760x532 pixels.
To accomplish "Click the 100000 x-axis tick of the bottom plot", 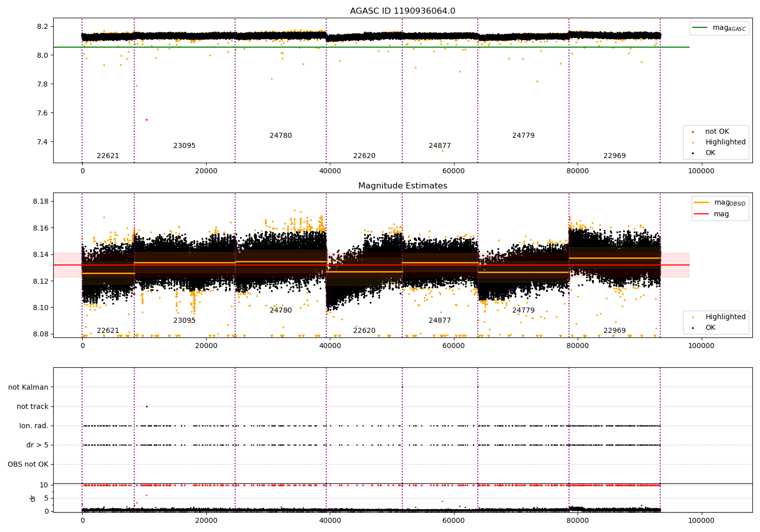I will pos(701,521).
